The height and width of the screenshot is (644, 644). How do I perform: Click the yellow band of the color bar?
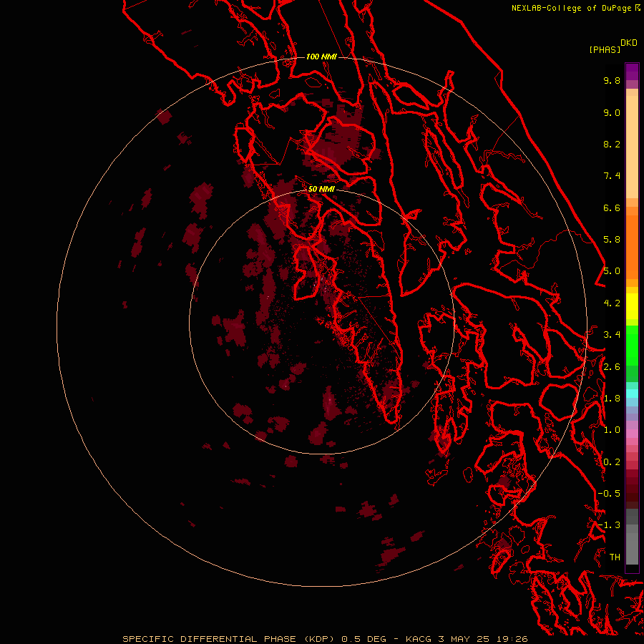tap(632, 306)
